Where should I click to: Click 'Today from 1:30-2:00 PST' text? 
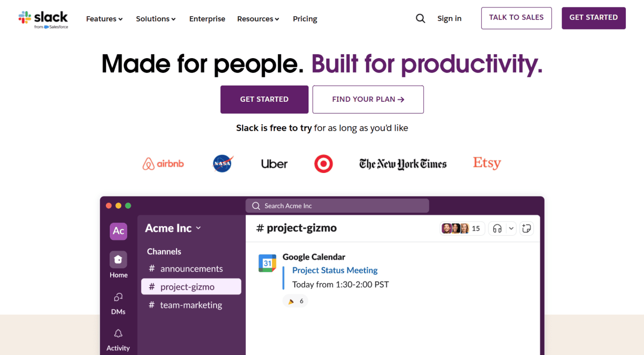340,285
